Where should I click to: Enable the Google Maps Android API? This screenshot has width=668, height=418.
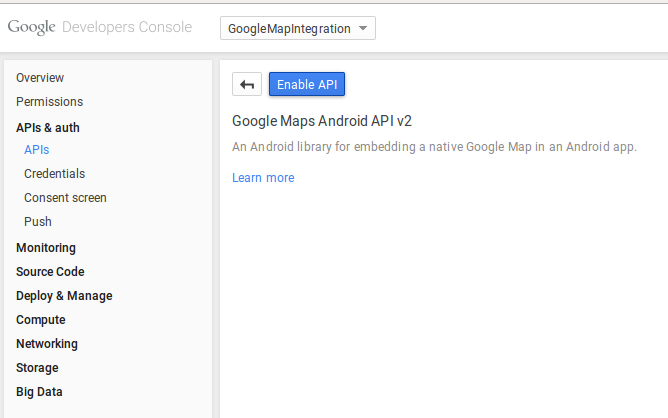tap(307, 84)
